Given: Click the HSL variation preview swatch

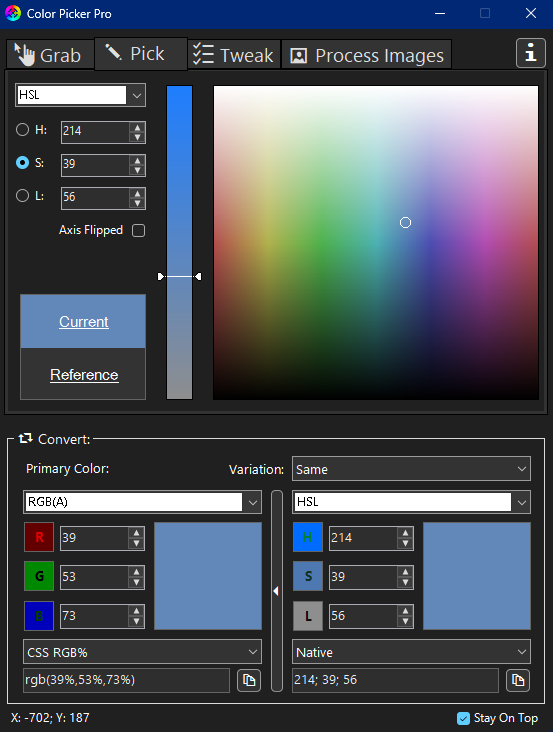Looking at the screenshot, I should click(476, 576).
